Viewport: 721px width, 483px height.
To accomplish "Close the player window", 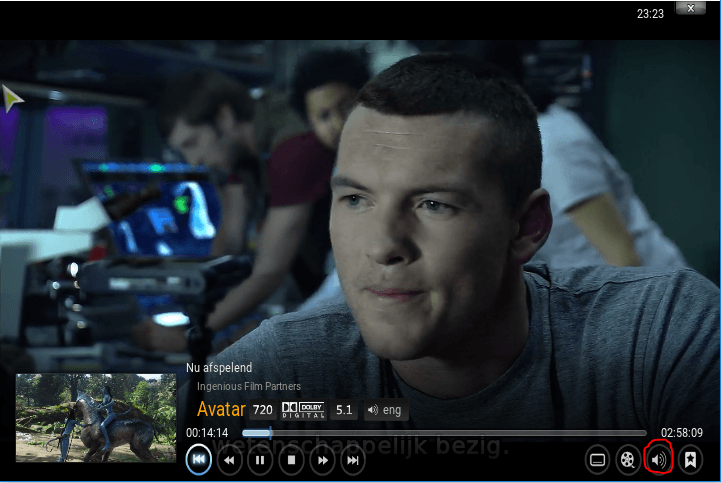I will [x=689, y=8].
